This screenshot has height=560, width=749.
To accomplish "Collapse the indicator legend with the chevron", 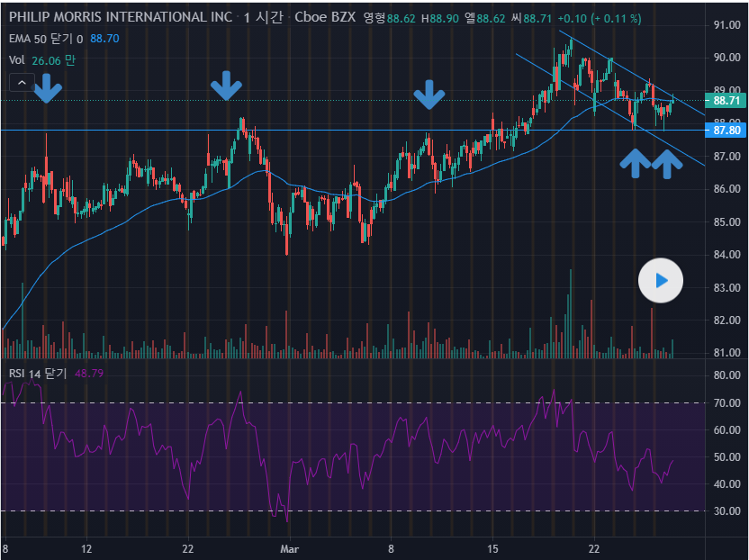I will coord(20,83).
